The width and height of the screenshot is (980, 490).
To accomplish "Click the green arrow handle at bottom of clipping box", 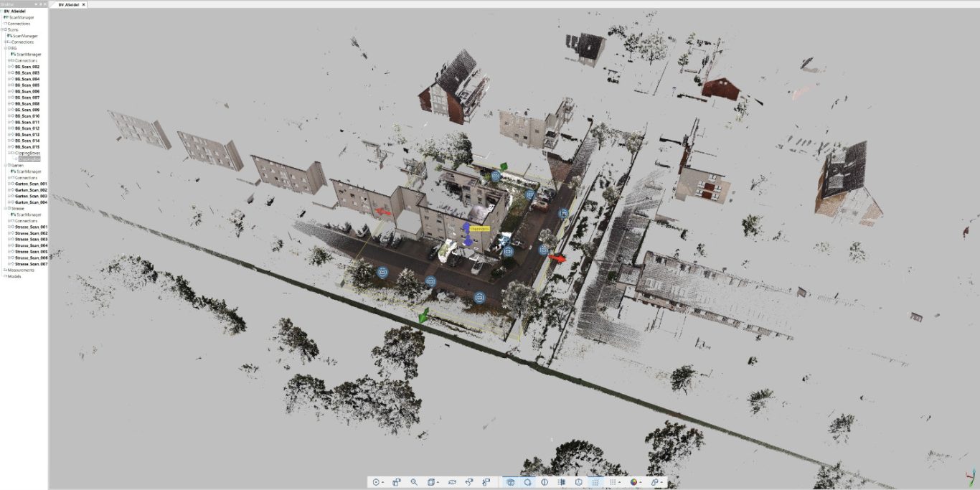I will 425,314.
